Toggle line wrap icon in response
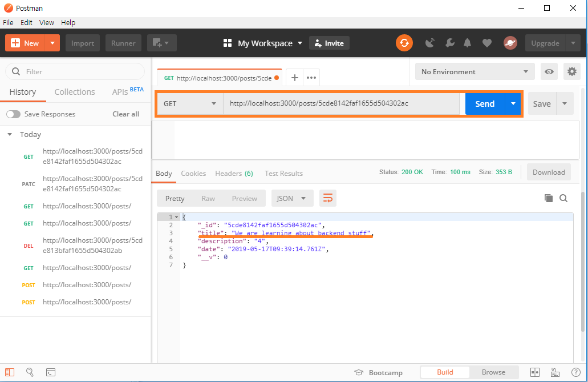 328,198
